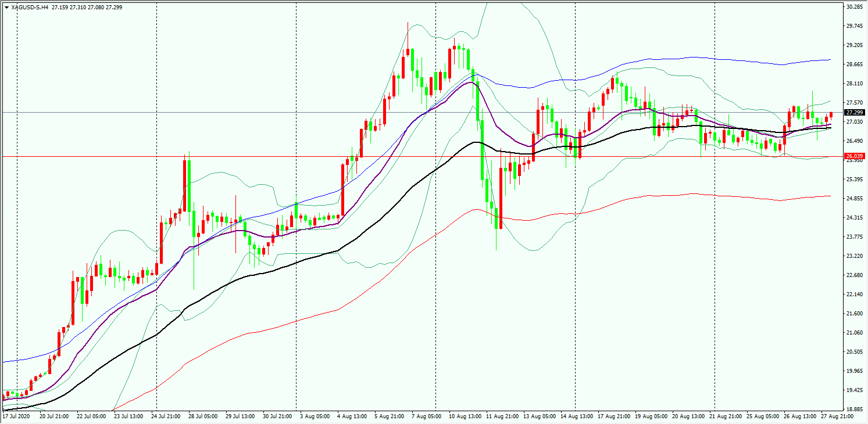This screenshot has width=868, height=424.
Task: Click the 28.665 price axis label
Action: coord(854,64)
